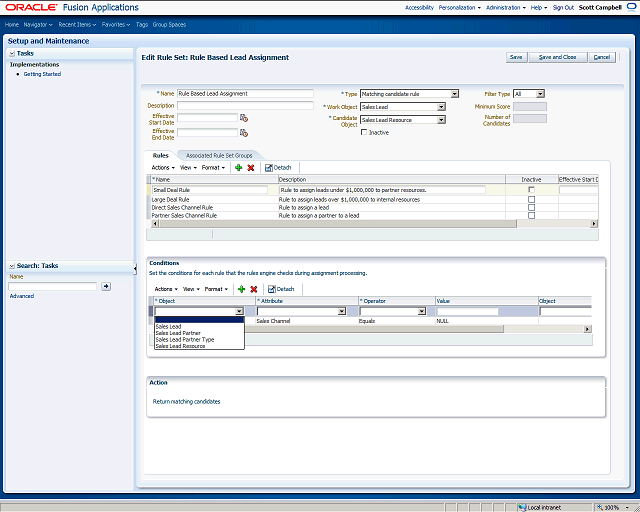Close the open condition Object dropdown arrow

click(x=239, y=312)
